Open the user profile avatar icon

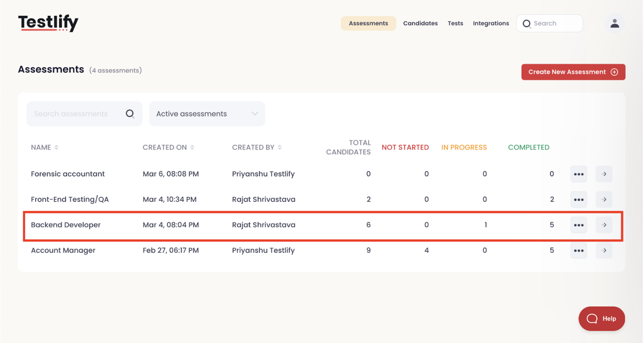[615, 23]
